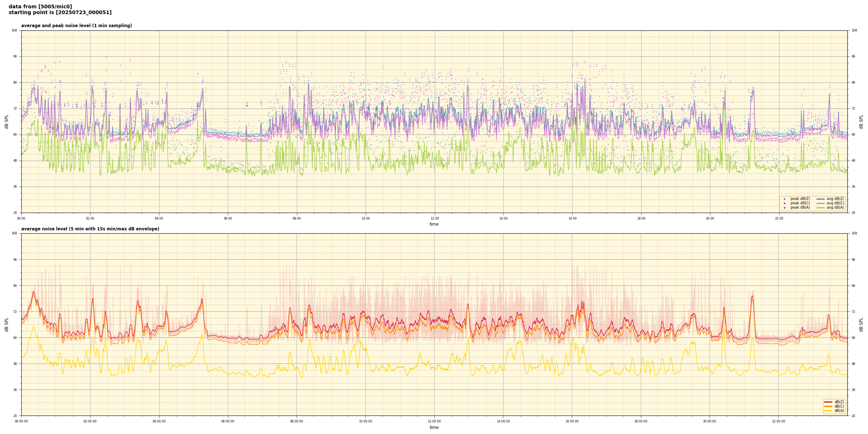Click the 'average and peak noise level' chart title
The height and width of the screenshot is (434, 868).
coord(76,26)
